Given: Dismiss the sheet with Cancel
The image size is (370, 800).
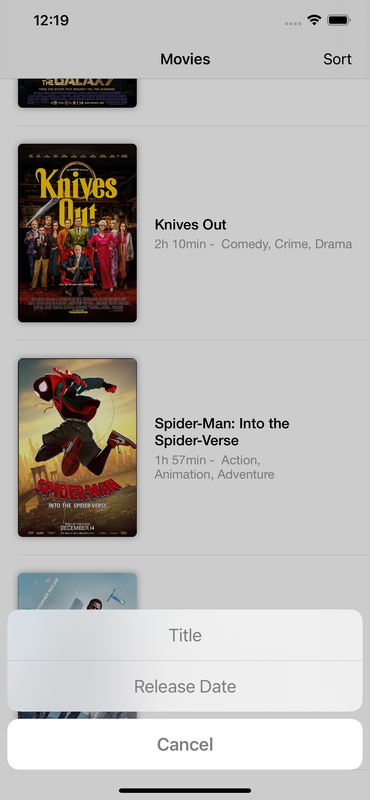Looking at the screenshot, I should point(185,744).
